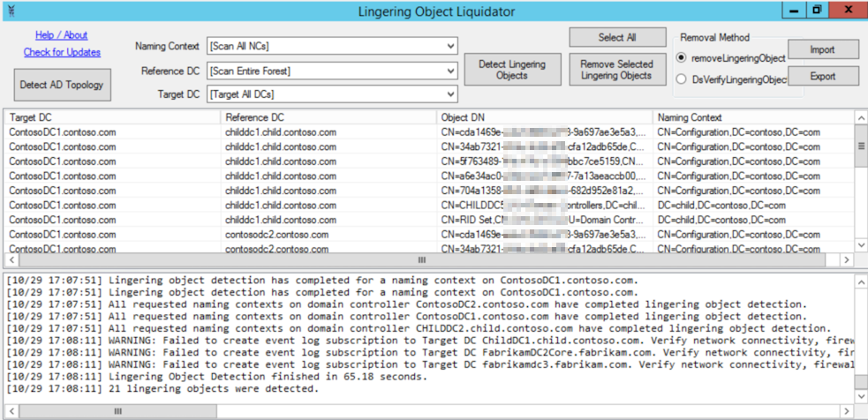Image resolution: width=868 pixels, height=420 pixels.
Task: Click log pane scroll up arrow
Action: coord(860,281)
